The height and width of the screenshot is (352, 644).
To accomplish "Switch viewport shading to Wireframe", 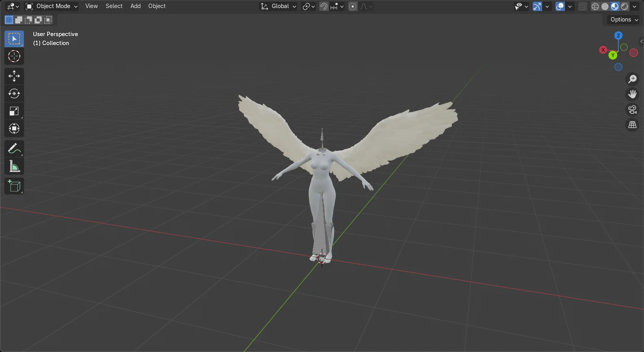I will click(595, 7).
